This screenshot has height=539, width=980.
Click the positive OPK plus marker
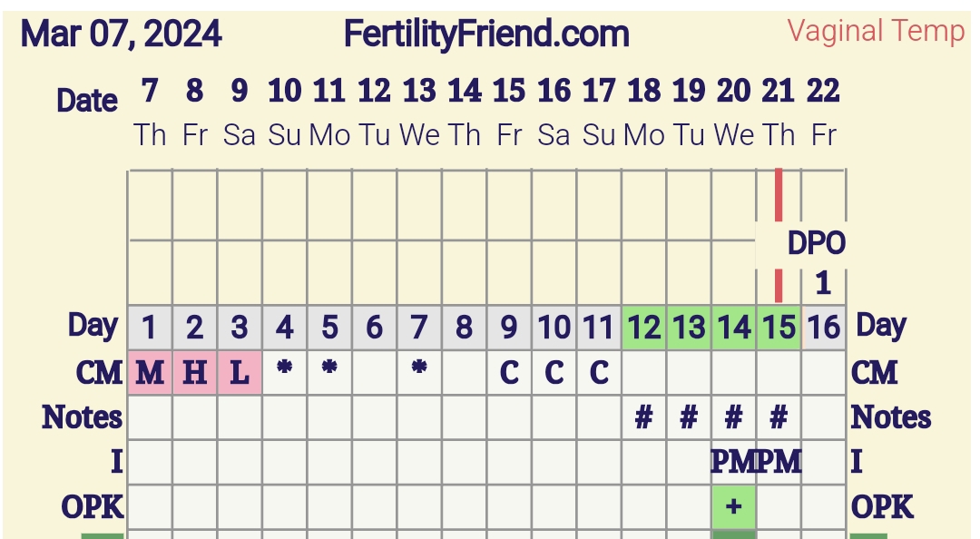point(733,506)
